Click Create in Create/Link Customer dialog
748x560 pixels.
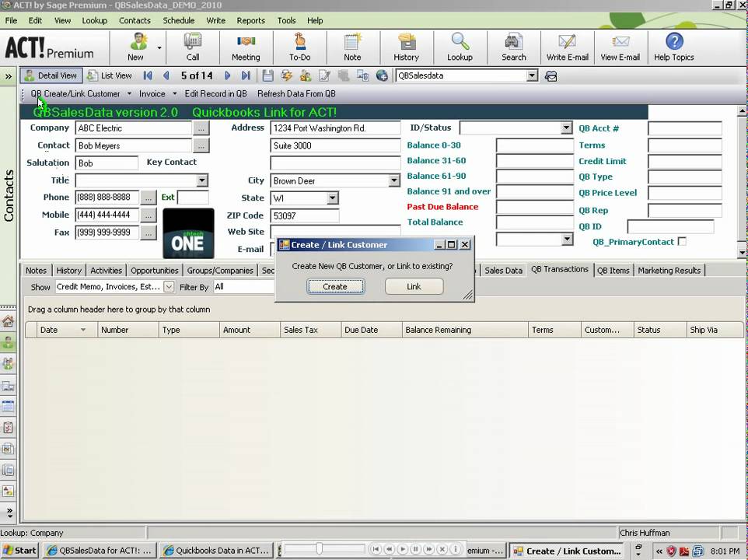(335, 286)
